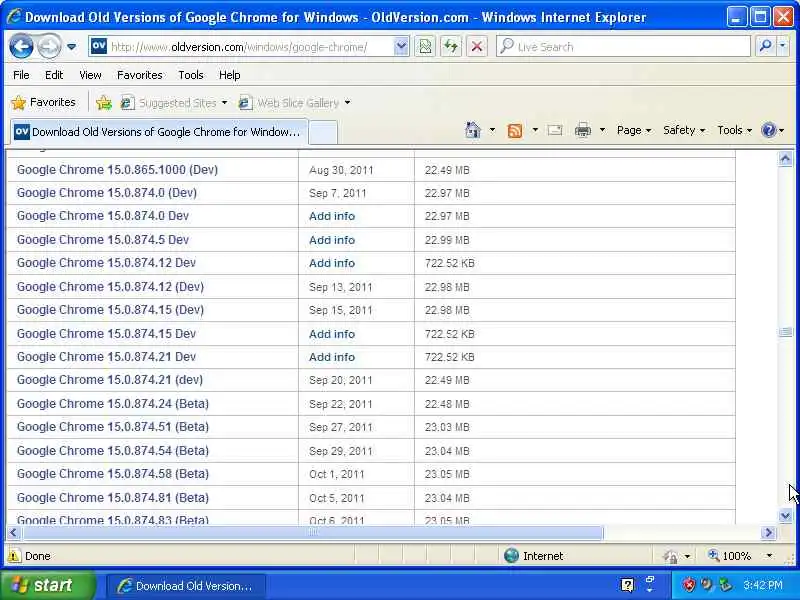This screenshot has width=800, height=600.
Task: Click Add info for 15.0.874.21 Dev
Action: pos(332,357)
